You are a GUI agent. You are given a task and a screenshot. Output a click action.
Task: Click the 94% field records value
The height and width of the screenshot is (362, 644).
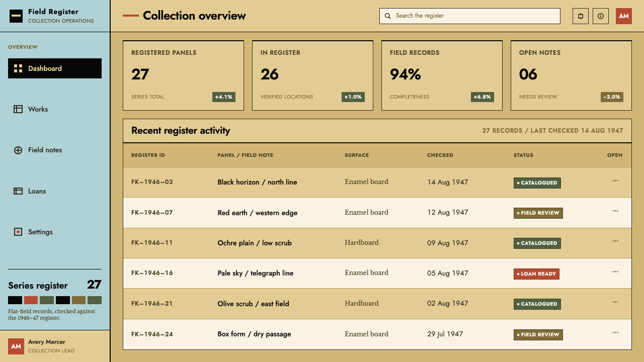pyautogui.click(x=406, y=74)
